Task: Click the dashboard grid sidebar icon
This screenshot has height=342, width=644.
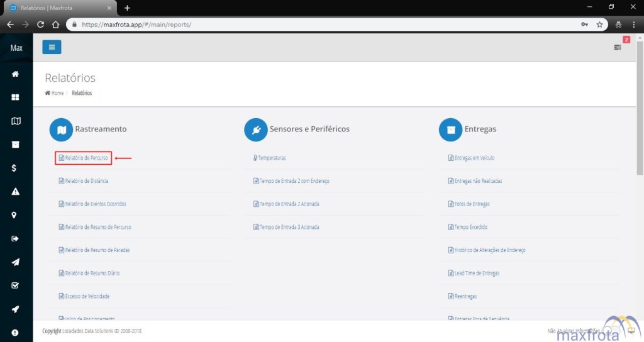Action: pos(16,97)
